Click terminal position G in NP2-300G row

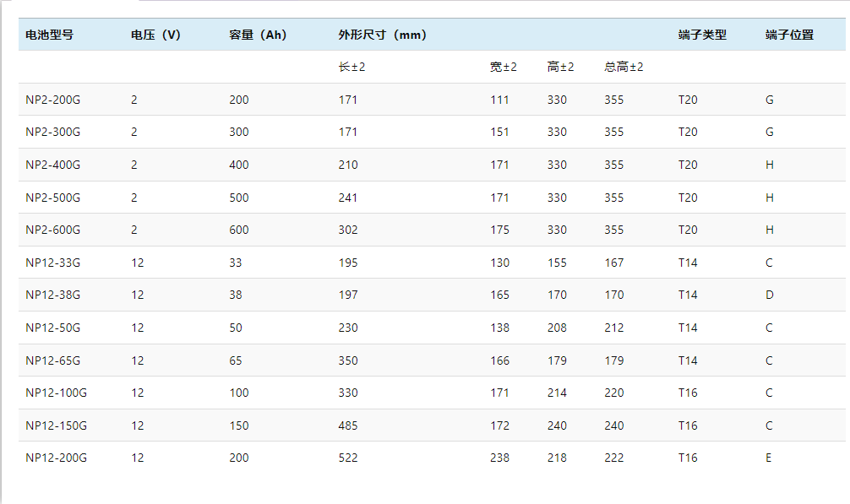point(770,132)
